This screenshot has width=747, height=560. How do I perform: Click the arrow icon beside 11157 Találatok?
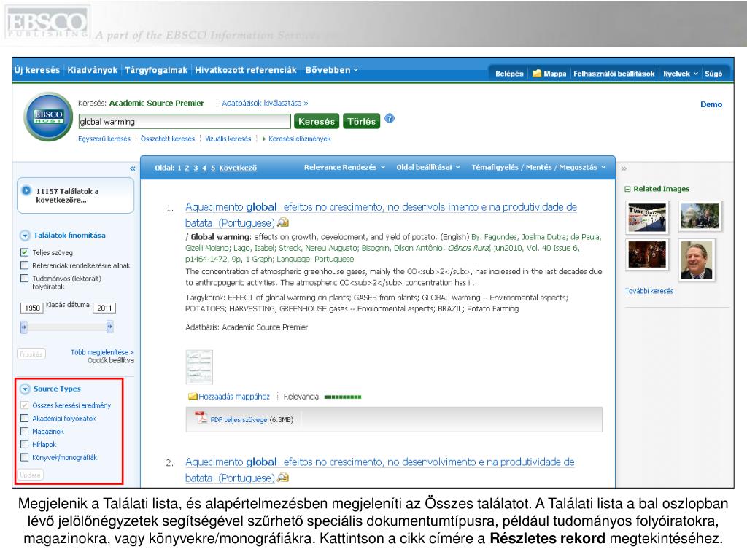[x=26, y=190]
